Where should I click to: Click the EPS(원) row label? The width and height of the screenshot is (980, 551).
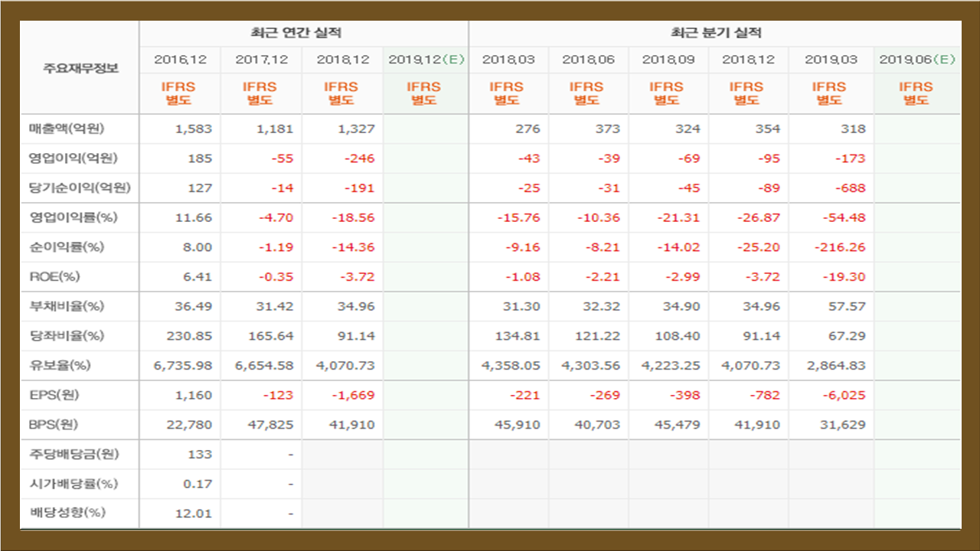tap(54, 396)
